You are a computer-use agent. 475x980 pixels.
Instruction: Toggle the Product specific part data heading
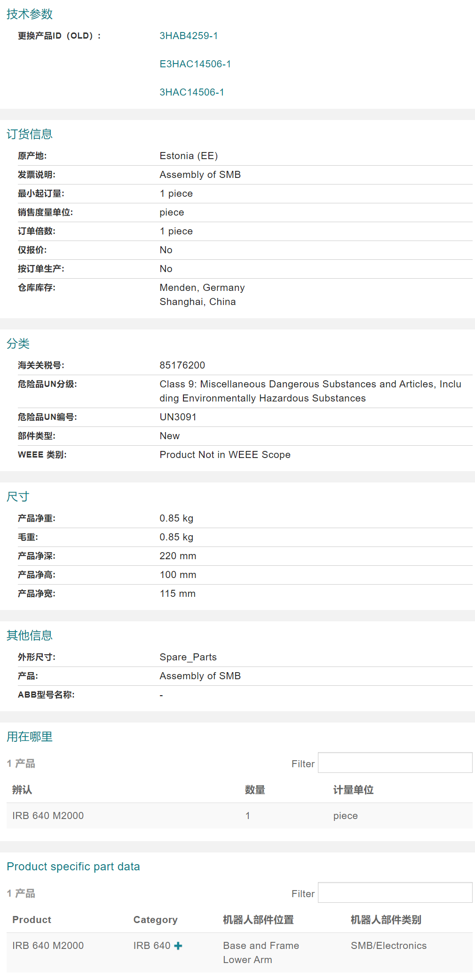[x=73, y=867]
